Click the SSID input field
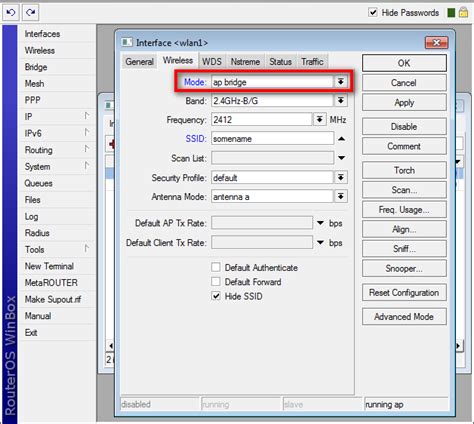Viewport: 474px width, 424px height. click(x=272, y=139)
